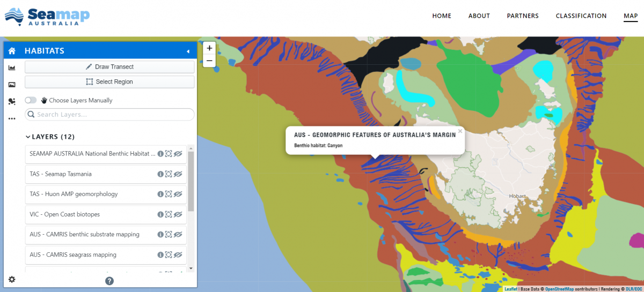Click the Select Region button

[109, 82]
